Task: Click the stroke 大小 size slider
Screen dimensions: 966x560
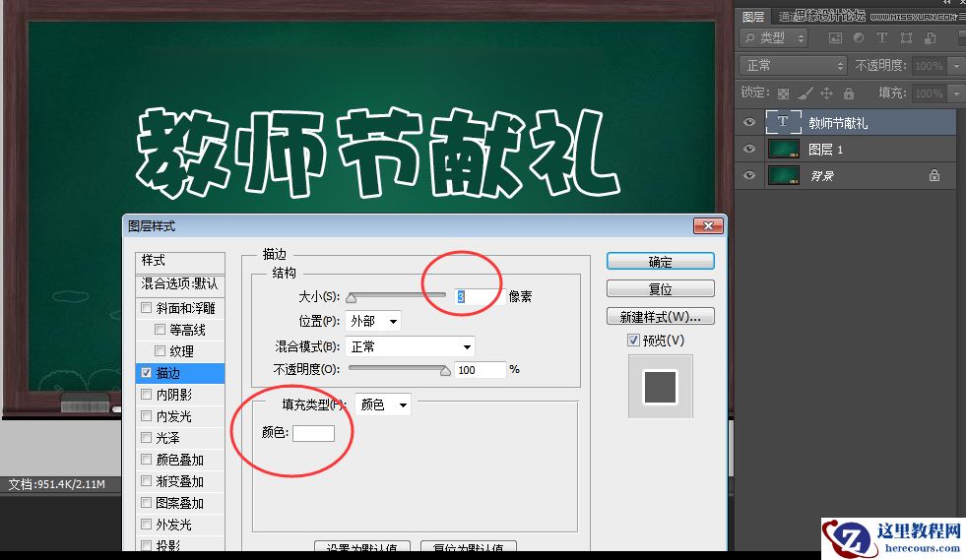Action: coord(396,296)
